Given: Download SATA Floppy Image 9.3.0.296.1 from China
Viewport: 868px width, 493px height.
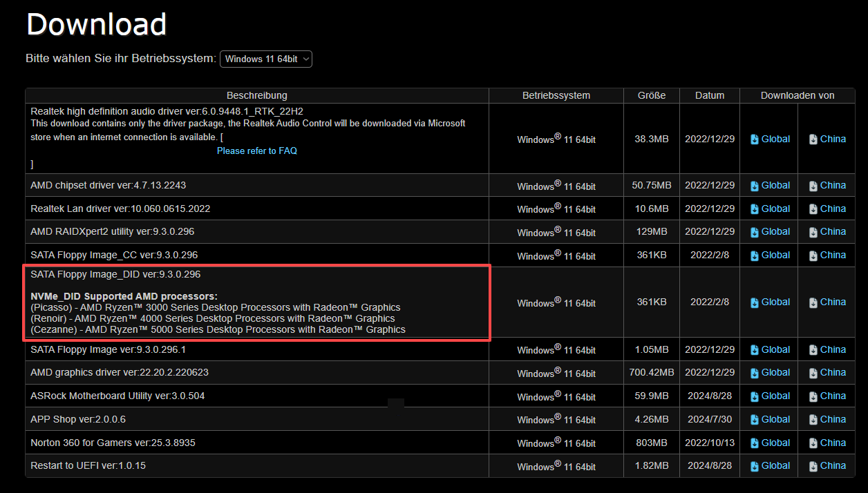Looking at the screenshot, I should pyautogui.click(x=827, y=349).
